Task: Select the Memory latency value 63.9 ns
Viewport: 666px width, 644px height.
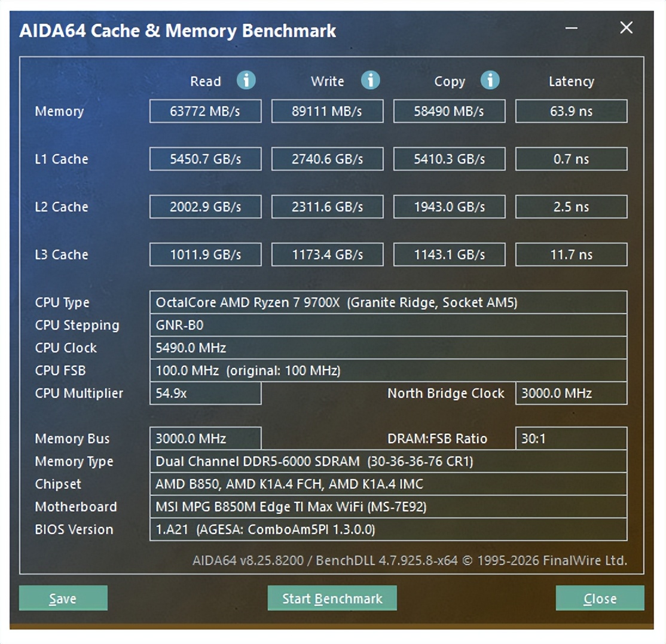Action: pos(572,111)
